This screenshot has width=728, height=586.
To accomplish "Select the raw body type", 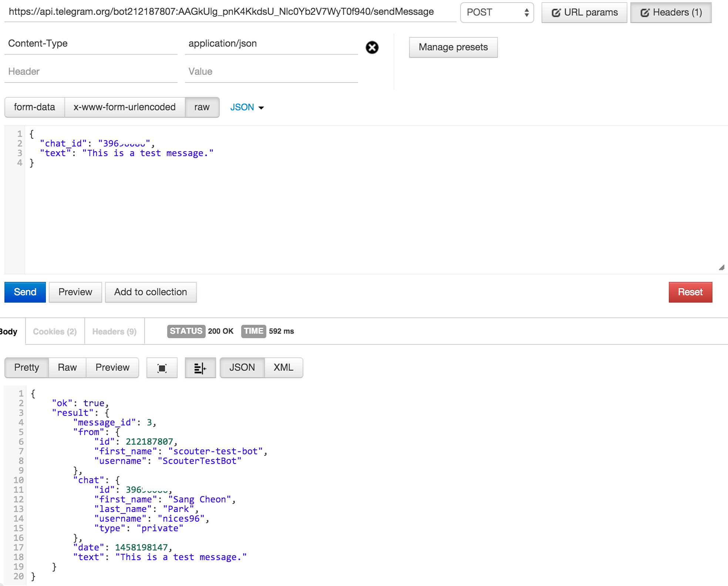I will (x=202, y=107).
